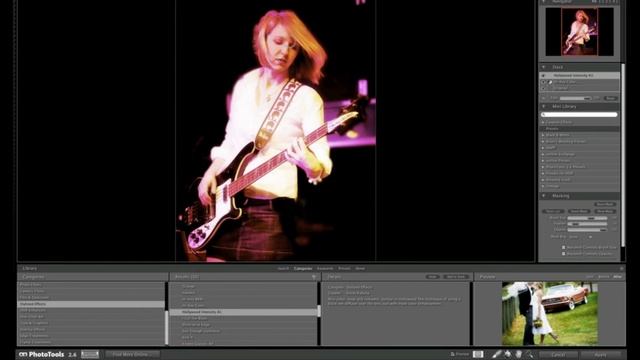Screen dimensions: 640x360
Task: Toggle eye icon of second stack layer
Action: [543, 82]
